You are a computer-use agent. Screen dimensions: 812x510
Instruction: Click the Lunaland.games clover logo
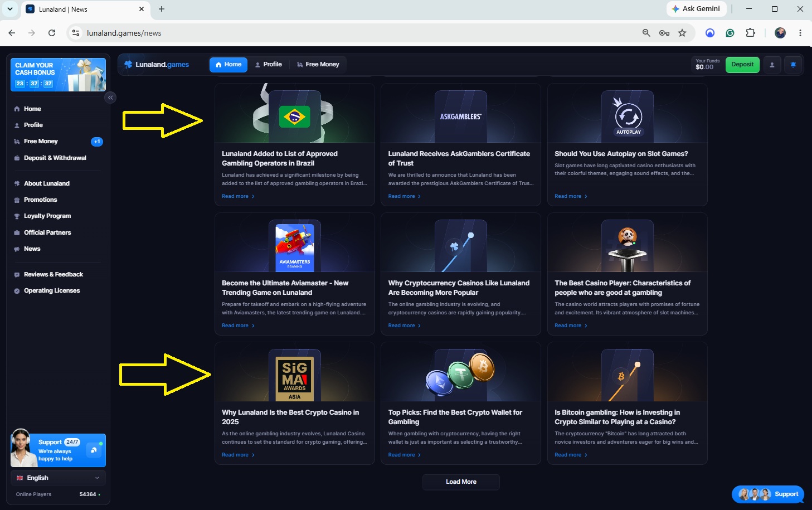tap(128, 65)
